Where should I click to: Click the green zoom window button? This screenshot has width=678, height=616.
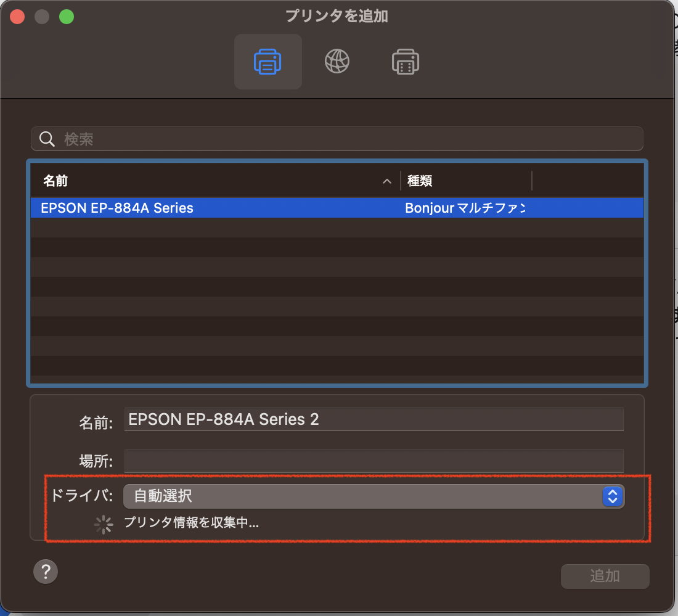[67, 17]
